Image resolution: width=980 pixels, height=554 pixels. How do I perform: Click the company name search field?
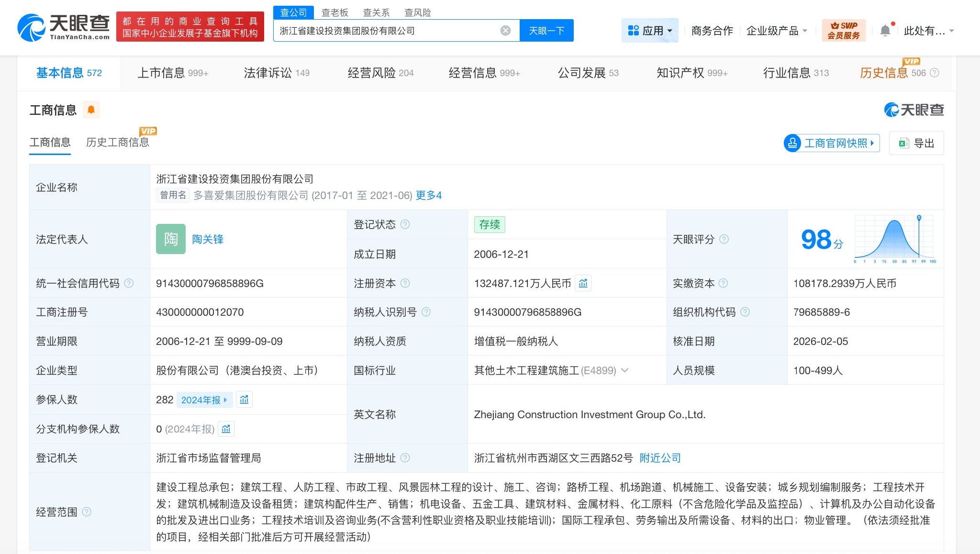pyautogui.click(x=388, y=31)
